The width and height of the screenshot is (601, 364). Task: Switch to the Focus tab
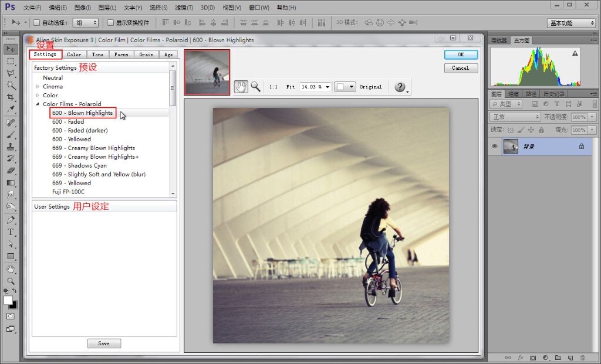tap(121, 55)
